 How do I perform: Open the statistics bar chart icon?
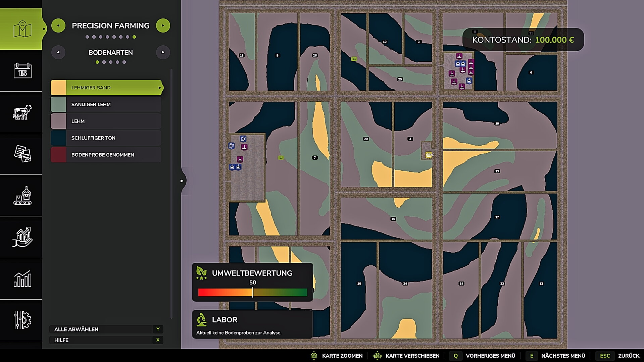coord(22,279)
